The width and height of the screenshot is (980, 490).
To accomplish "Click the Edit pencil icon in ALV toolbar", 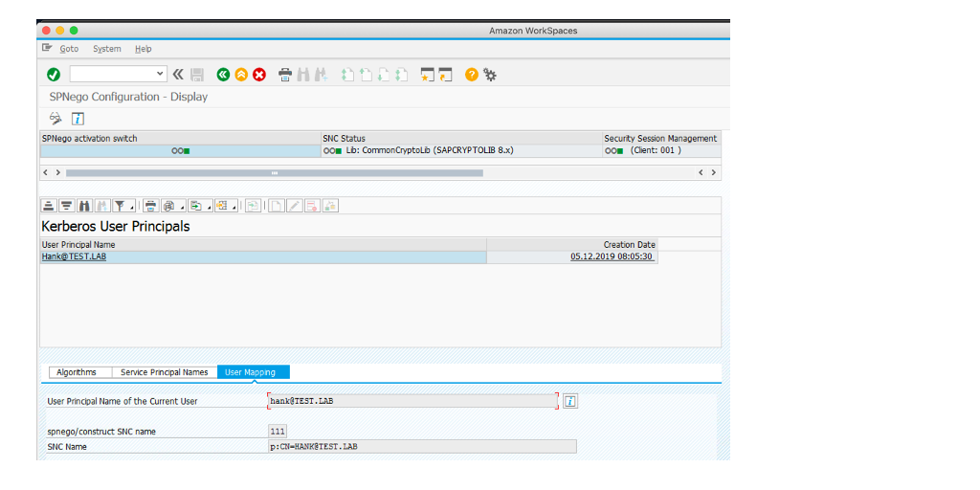I will (295, 205).
